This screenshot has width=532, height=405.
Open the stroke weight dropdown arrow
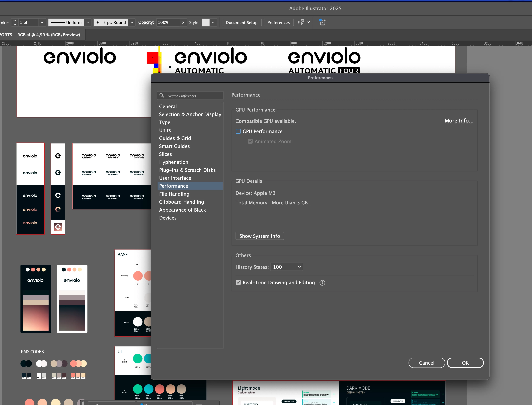tap(42, 22)
